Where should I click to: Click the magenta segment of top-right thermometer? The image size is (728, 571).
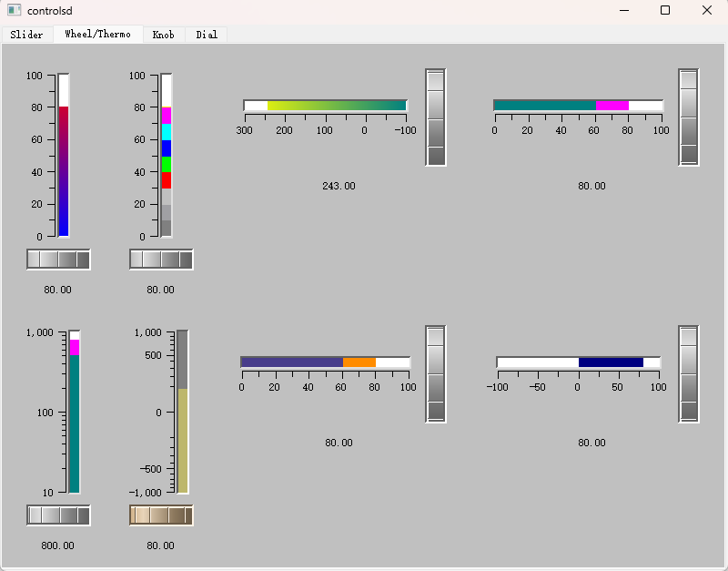point(612,106)
